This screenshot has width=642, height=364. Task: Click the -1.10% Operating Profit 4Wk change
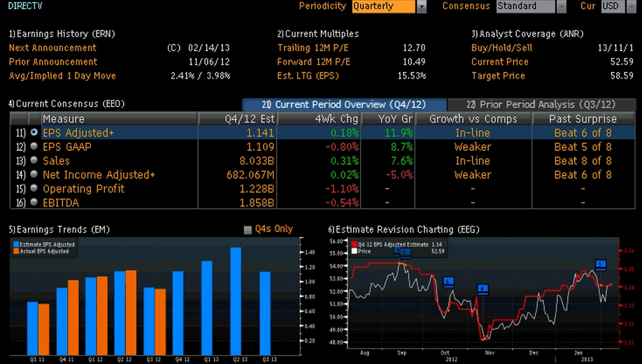[342, 188]
